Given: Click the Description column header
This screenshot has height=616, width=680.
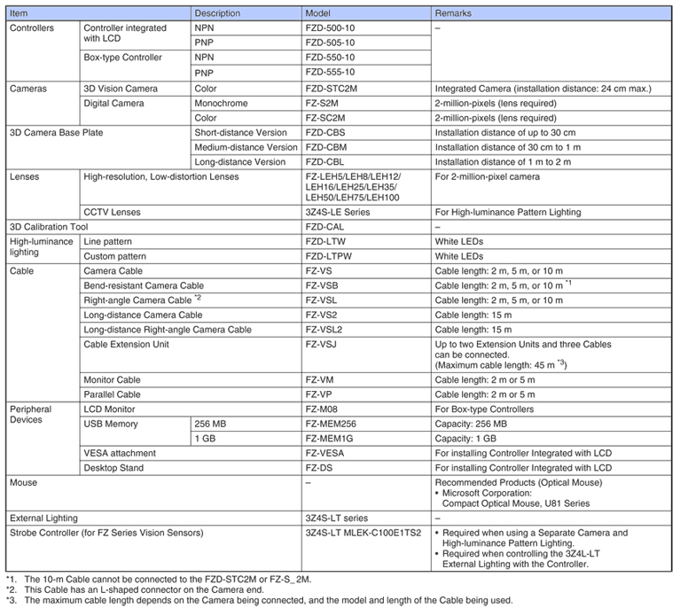Looking at the screenshot, I should pyautogui.click(x=217, y=14).
